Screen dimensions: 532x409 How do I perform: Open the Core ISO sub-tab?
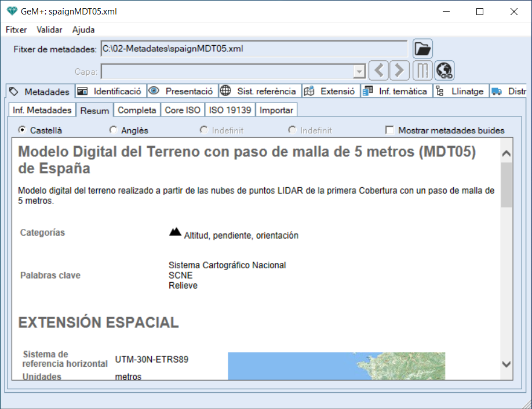[183, 110]
